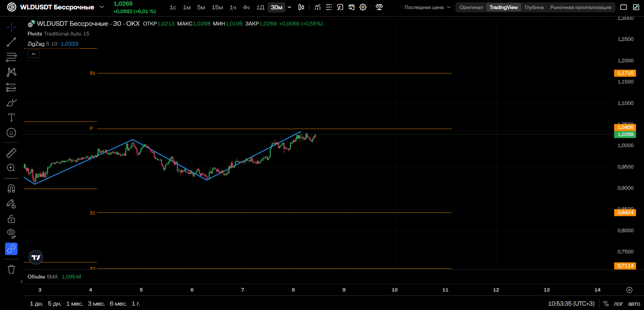Click the balance scales compare icon

(379, 7)
